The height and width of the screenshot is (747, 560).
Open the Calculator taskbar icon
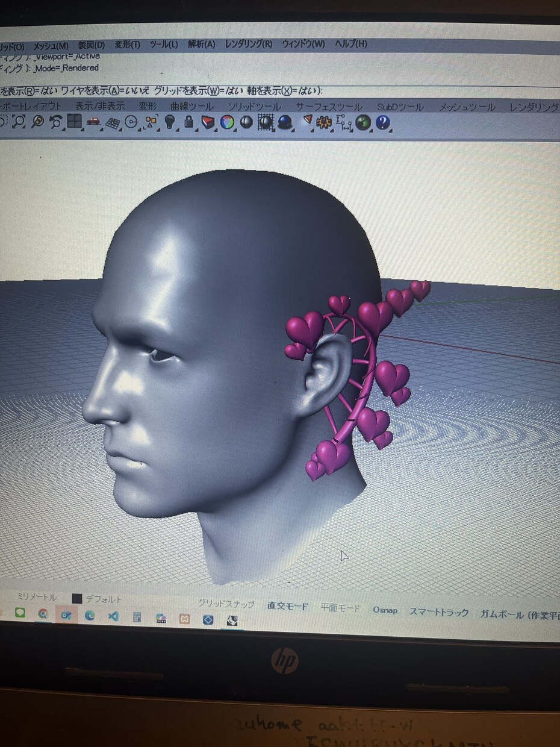click(137, 617)
